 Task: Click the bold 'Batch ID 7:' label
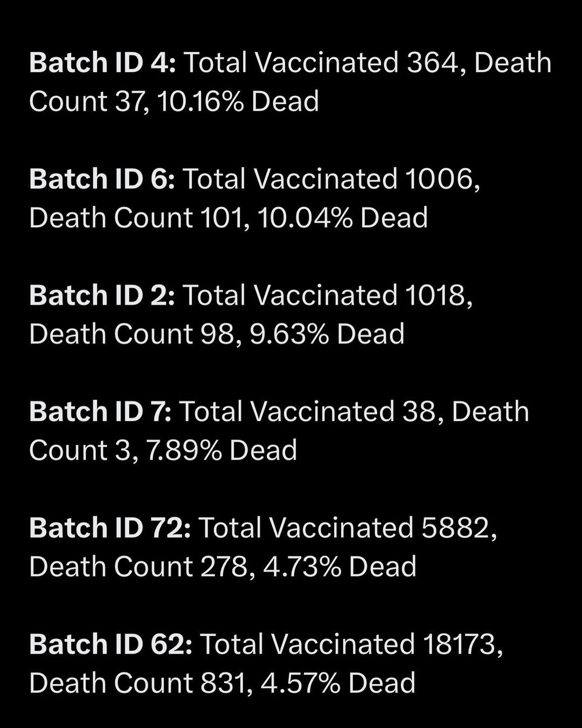(100, 411)
